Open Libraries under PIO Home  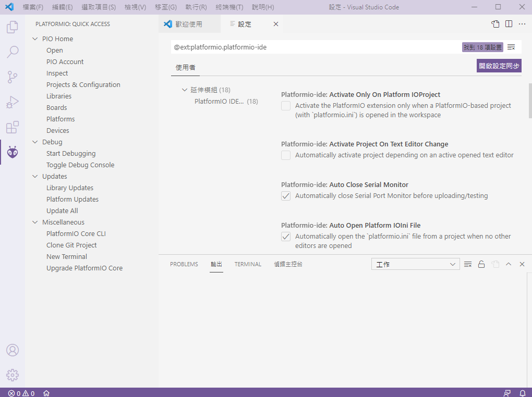point(59,96)
